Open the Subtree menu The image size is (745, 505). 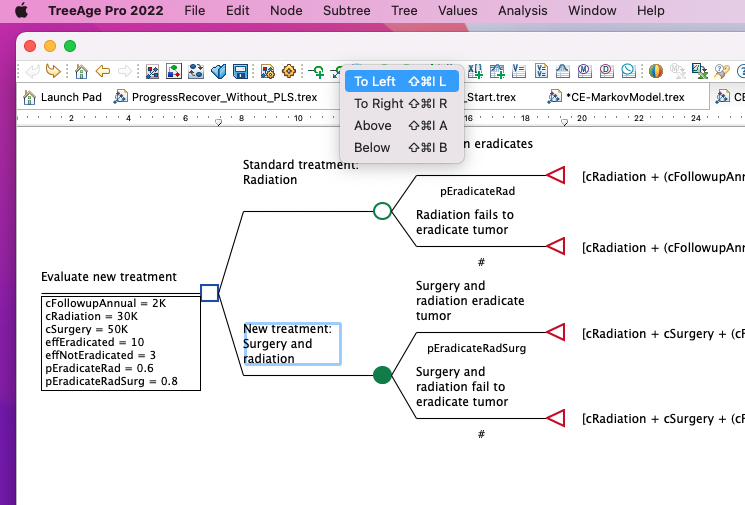point(346,10)
